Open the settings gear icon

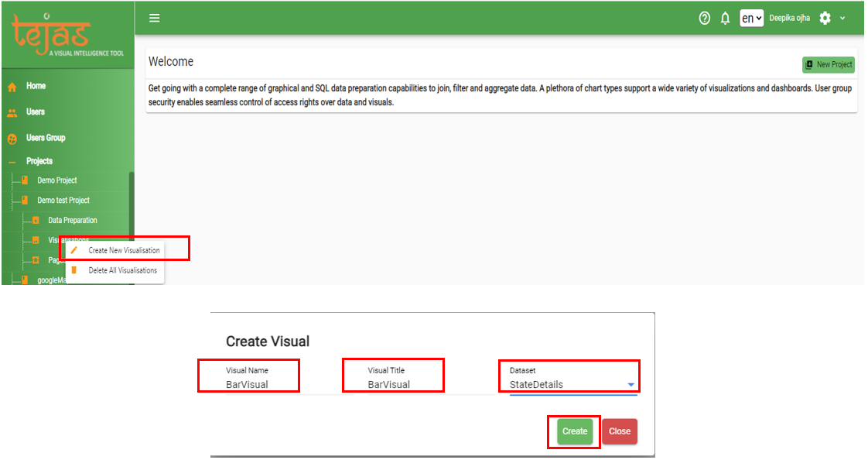coord(824,18)
